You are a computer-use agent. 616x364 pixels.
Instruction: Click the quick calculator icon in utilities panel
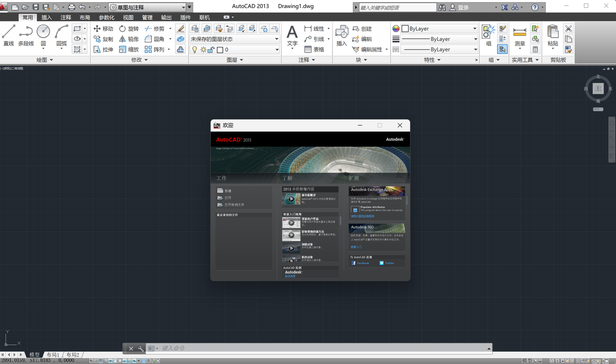click(x=535, y=50)
